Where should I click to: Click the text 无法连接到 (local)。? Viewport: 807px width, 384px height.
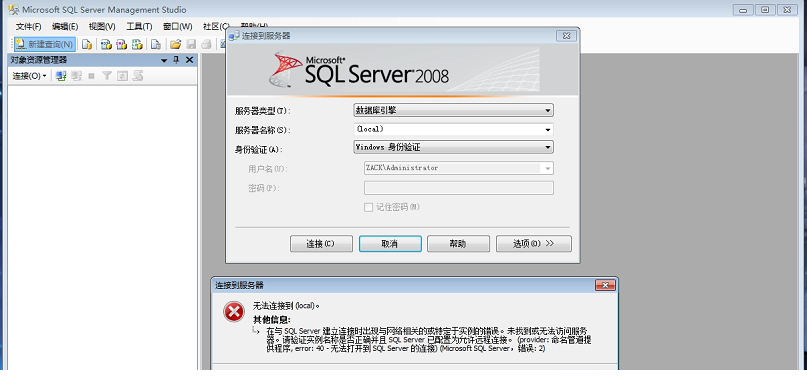pos(286,306)
